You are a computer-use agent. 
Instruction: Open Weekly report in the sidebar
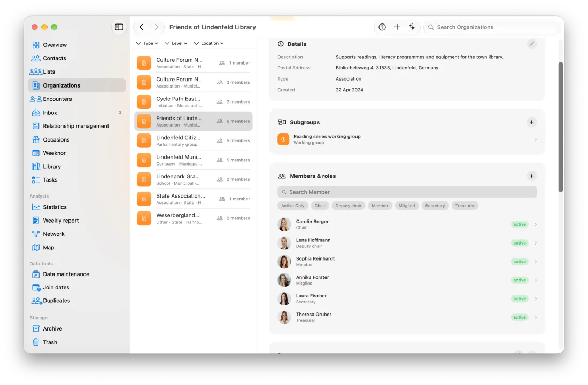point(61,221)
